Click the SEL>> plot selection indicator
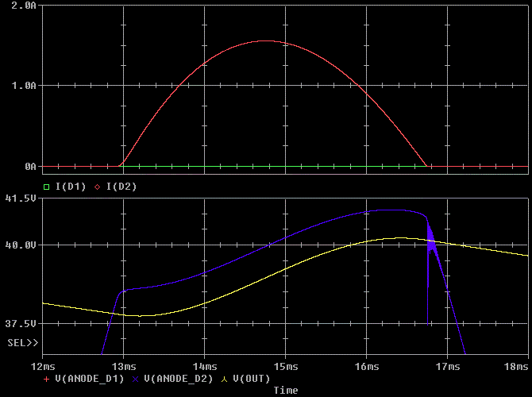Image resolution: width=532 pixels, height=397 pixels. [x=22, y=342]
